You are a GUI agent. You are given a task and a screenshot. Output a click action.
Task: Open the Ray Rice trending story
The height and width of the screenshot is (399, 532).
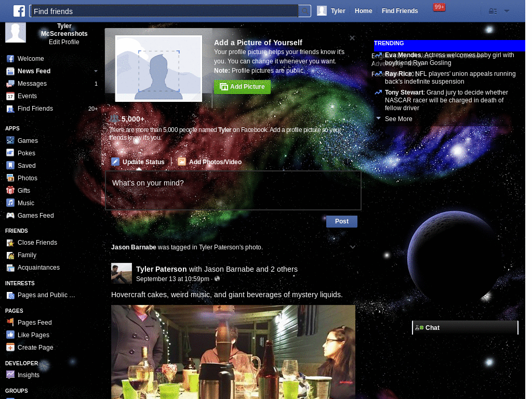pyautogui.click(x=450, y=77)
